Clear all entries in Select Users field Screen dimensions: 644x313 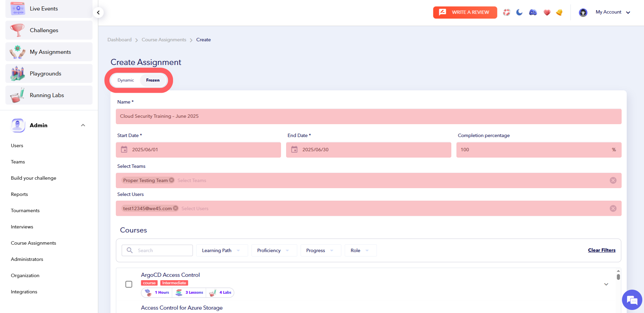tap(613, 208)
